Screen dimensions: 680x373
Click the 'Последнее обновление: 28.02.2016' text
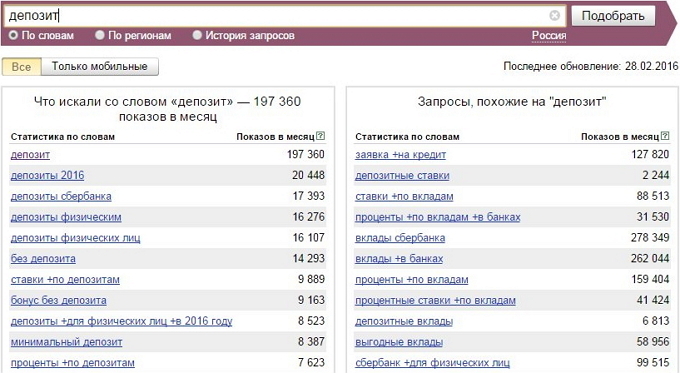click(591, 66)
